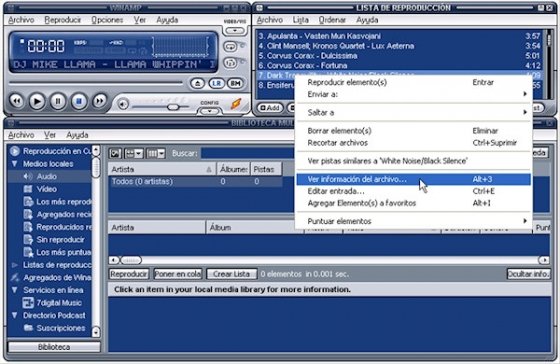Start playback with the Play button
This screenshot has width=560, height=364.
pyautogui.click(x=37, y=101)
